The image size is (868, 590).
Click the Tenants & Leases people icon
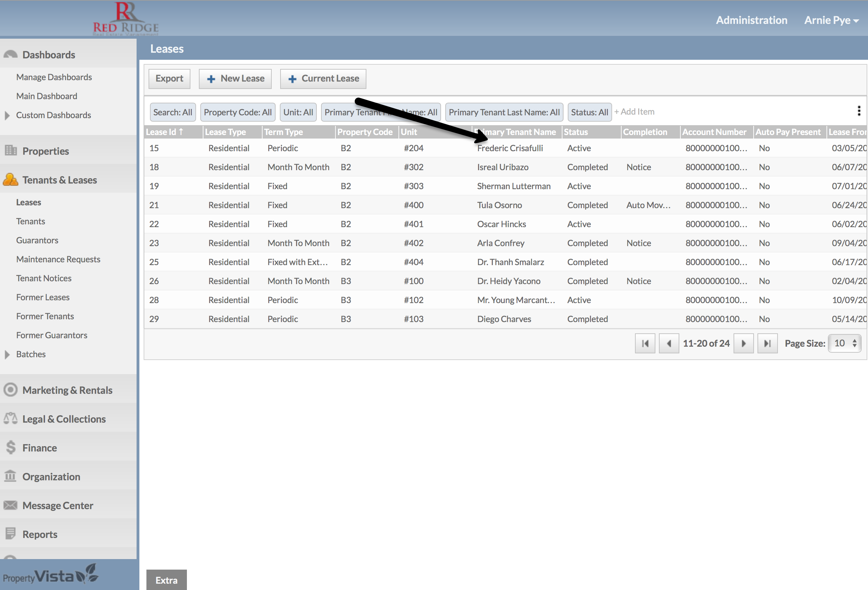(11, 180)
